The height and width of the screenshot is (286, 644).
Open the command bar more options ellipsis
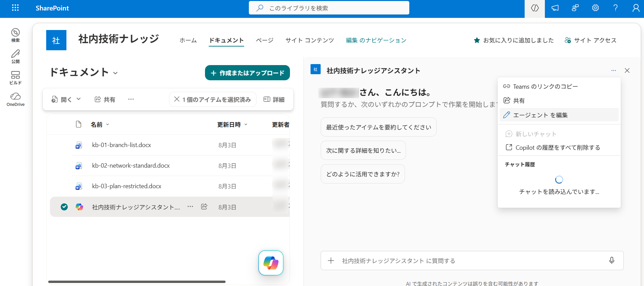[x=131, y=99]
